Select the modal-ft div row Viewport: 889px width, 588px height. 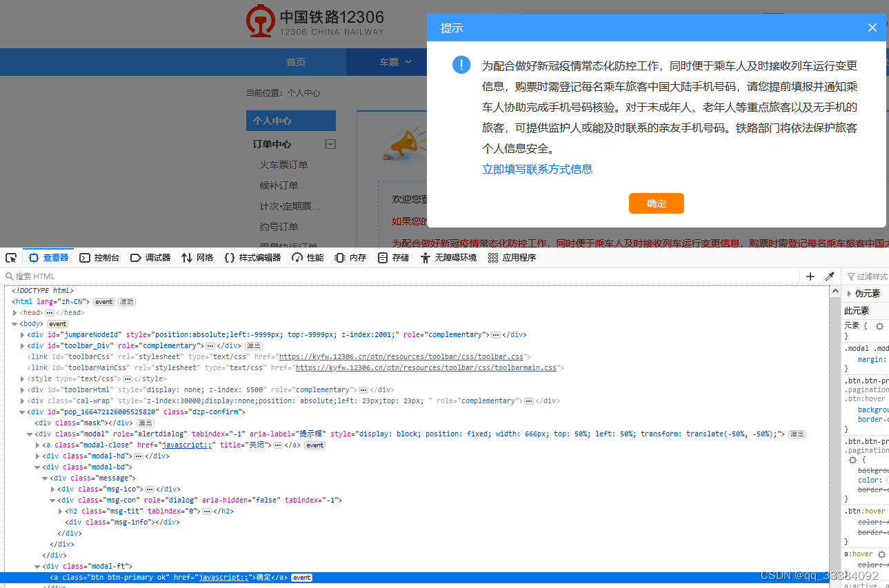tap(416, 567)
